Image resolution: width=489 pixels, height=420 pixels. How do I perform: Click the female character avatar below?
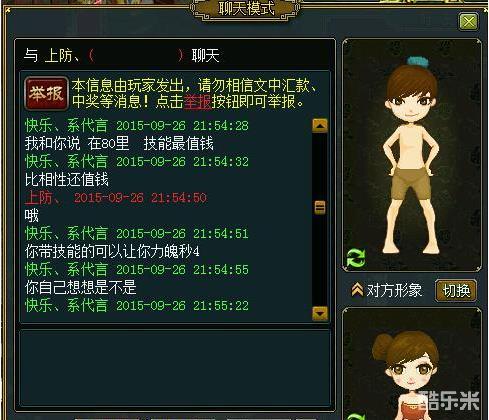click(408, 373)
